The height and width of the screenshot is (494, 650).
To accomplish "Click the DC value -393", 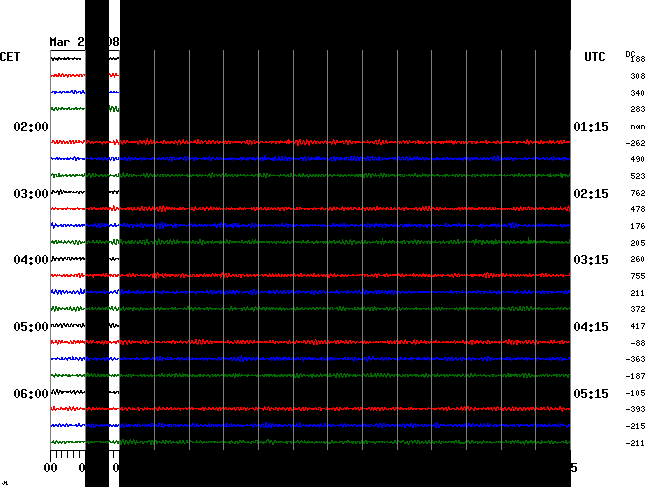I will [x=635, y=409].
